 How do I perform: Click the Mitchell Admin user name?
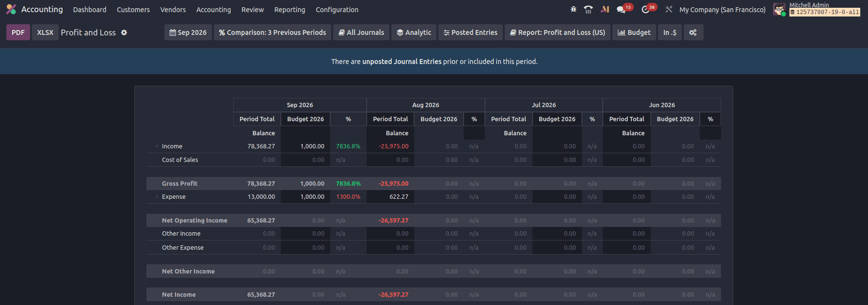(x=809, y=5)
